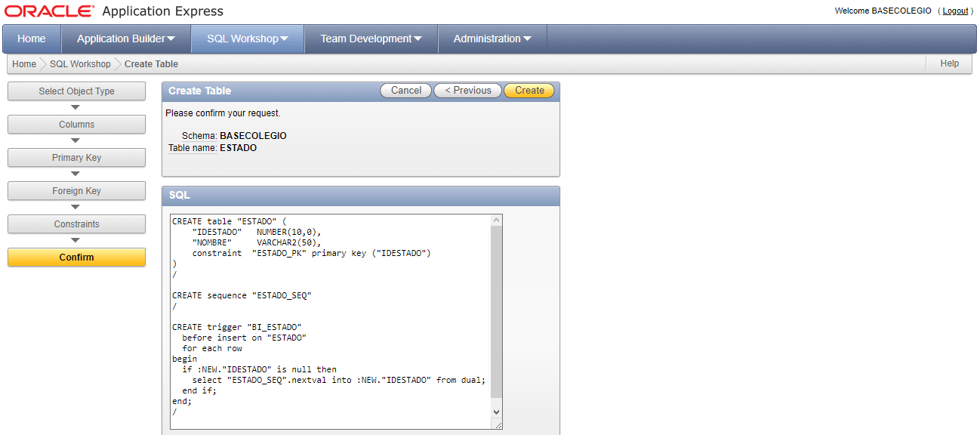980x435 pixels.
Task: Click the Logout link
Action: pos(955,11)
